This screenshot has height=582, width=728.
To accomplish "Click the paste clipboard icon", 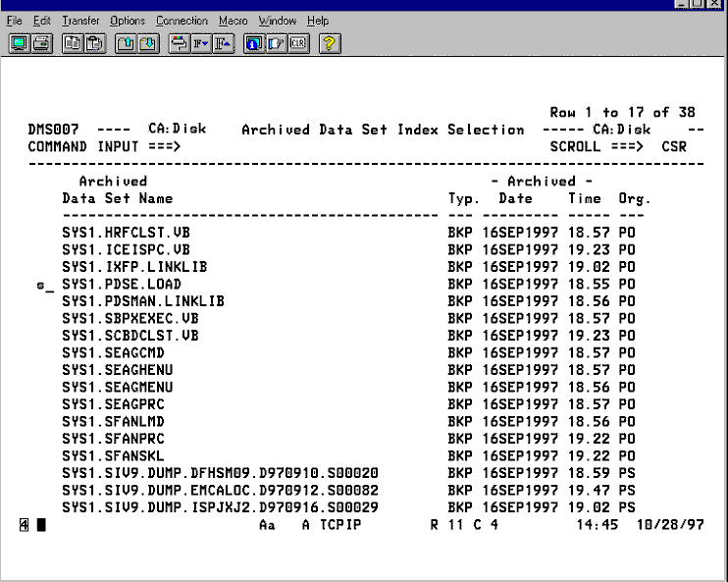I will (93, 43).
